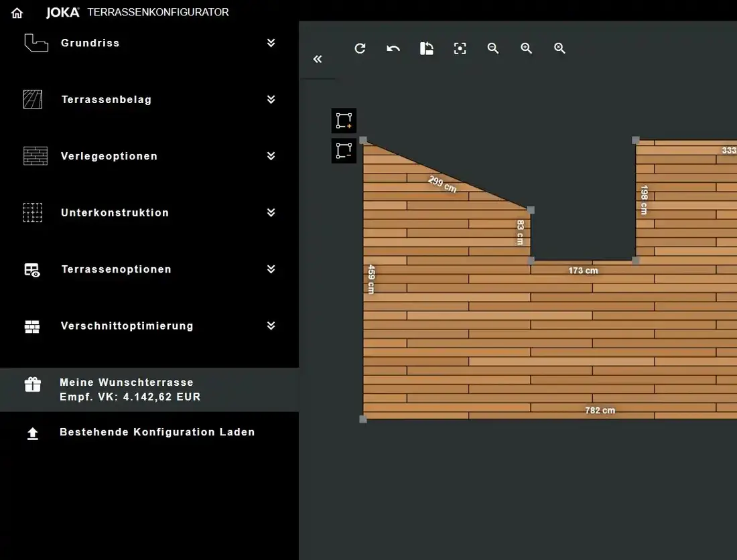Zoom in with the plus magnifier

(527, 48)
